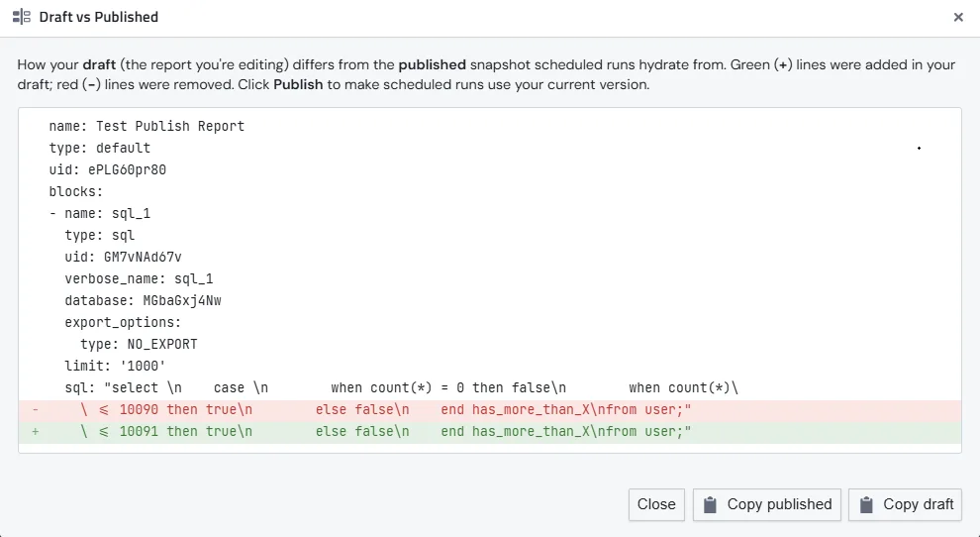Click Copy published button
Screen dimensions: 980x537
[767, 504]
